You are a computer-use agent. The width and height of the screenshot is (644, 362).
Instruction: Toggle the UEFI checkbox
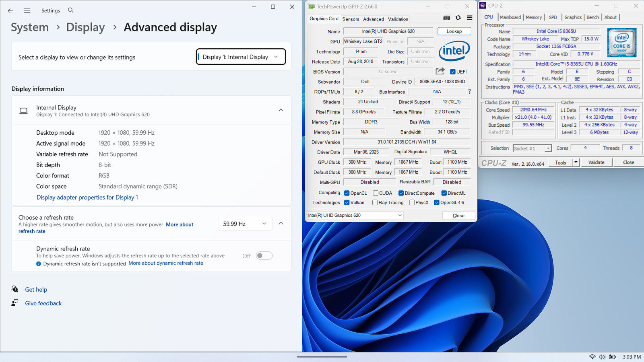click(x=453, y=72)
